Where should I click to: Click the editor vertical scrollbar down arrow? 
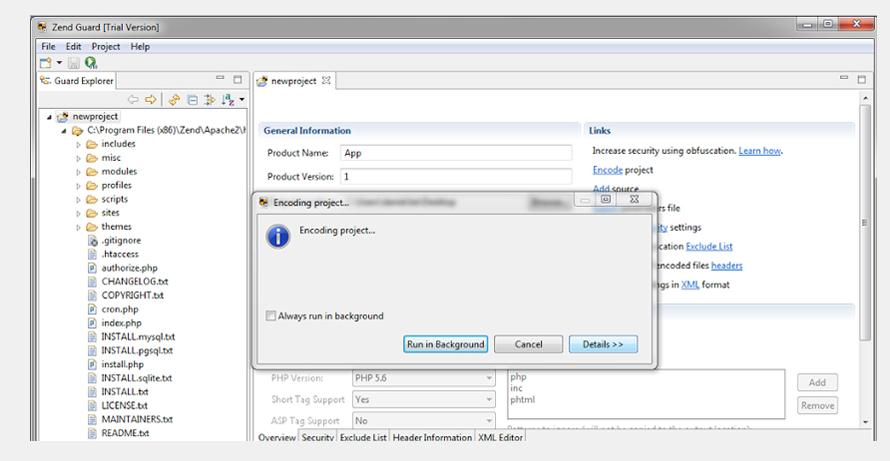(865, 422)
